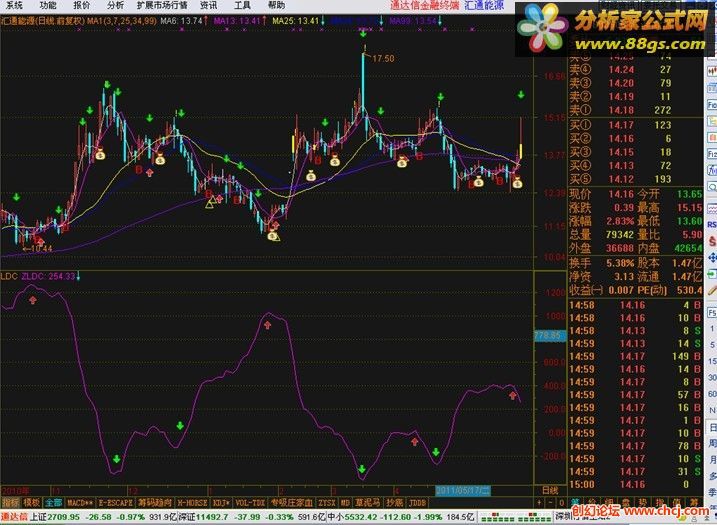
Task: Select the 全部 indicator tab
Action: [54, 503]
